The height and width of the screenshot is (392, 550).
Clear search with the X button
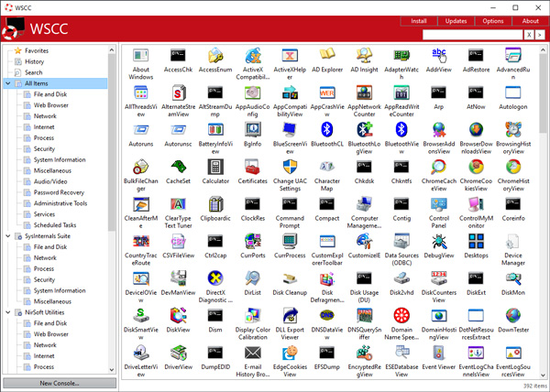tap(529, 35)
